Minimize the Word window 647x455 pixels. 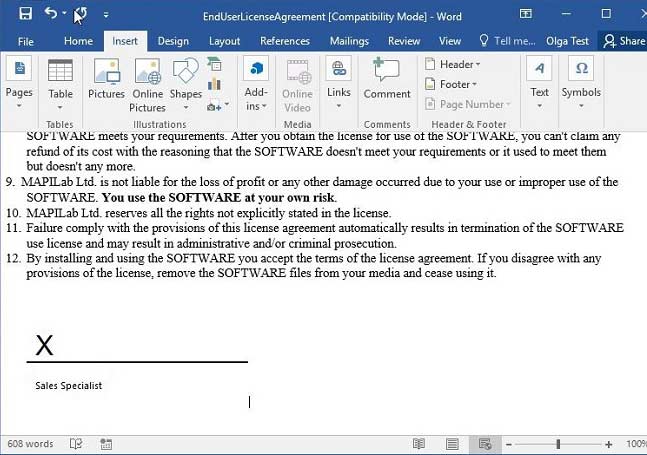(566, 14)
